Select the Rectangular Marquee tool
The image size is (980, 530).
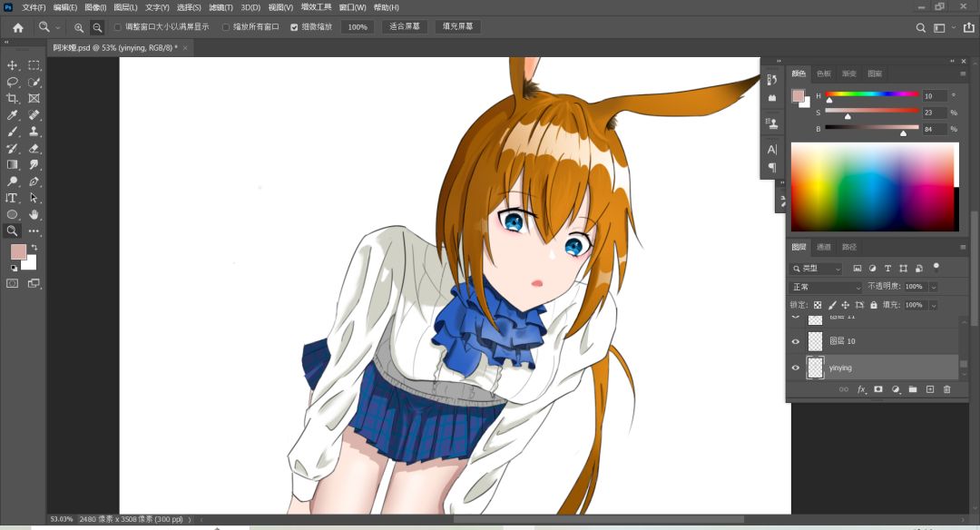tap(34, 65)
